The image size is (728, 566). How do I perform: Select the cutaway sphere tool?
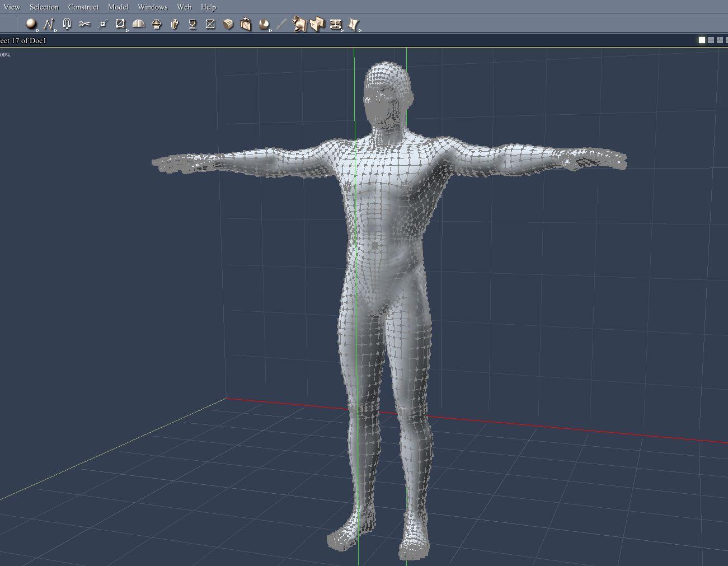(264, 24)
